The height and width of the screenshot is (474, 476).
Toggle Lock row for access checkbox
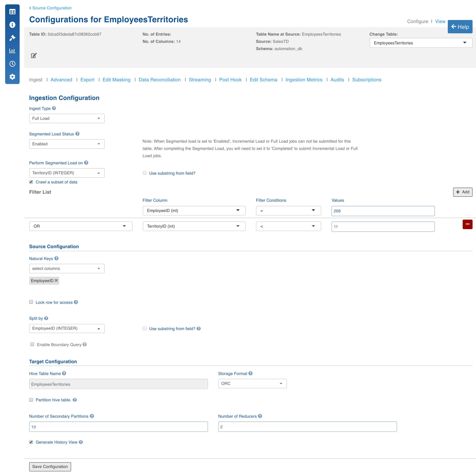point(31,302)
